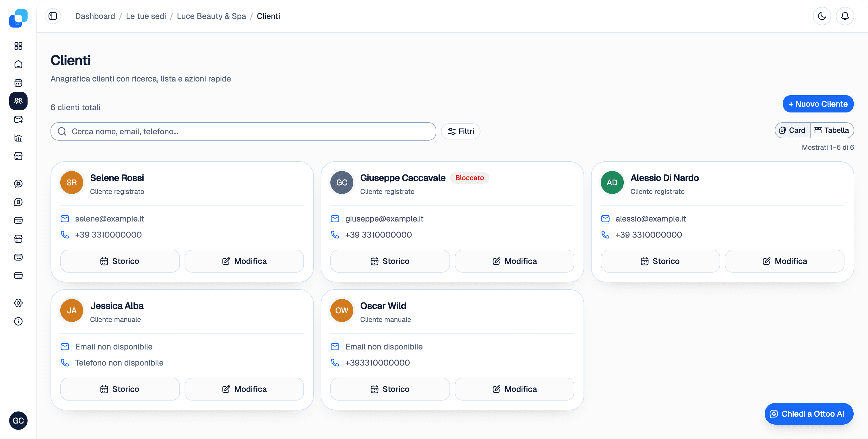
Task: Open Storico for Alessio Di Nardo
Action: click(x=660, y=261)
